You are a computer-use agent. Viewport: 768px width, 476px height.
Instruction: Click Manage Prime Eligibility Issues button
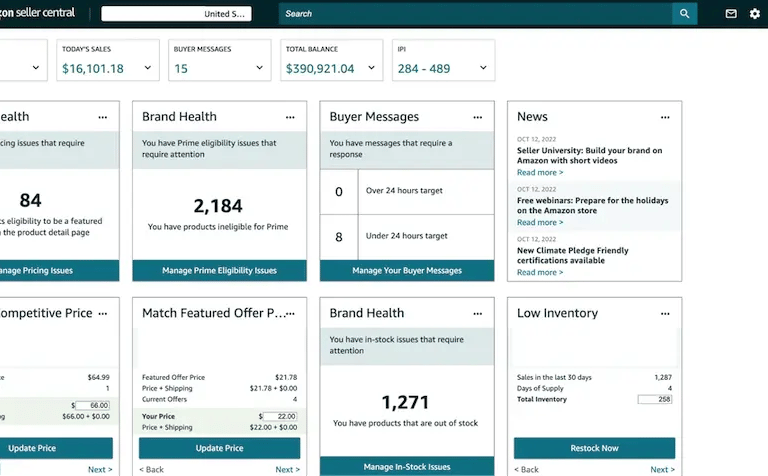219,270
